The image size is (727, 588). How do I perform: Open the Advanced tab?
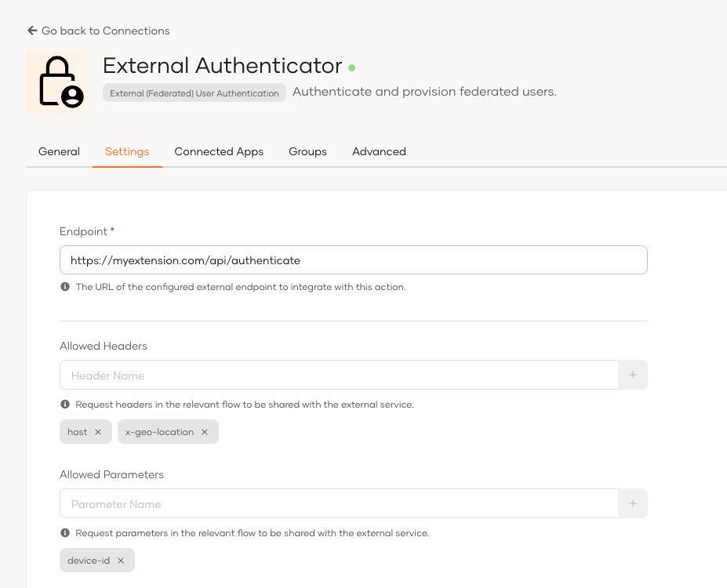(379, 151)
